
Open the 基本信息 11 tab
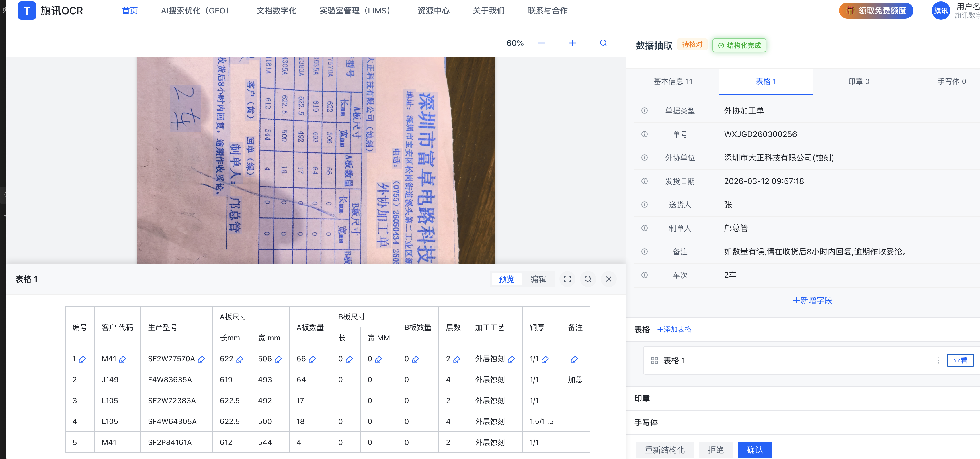[673, 81]
